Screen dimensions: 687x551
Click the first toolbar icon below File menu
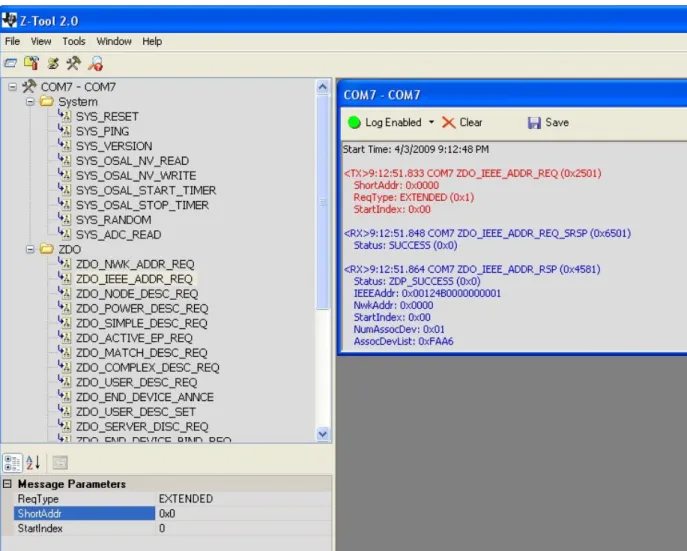coord(10,64)
